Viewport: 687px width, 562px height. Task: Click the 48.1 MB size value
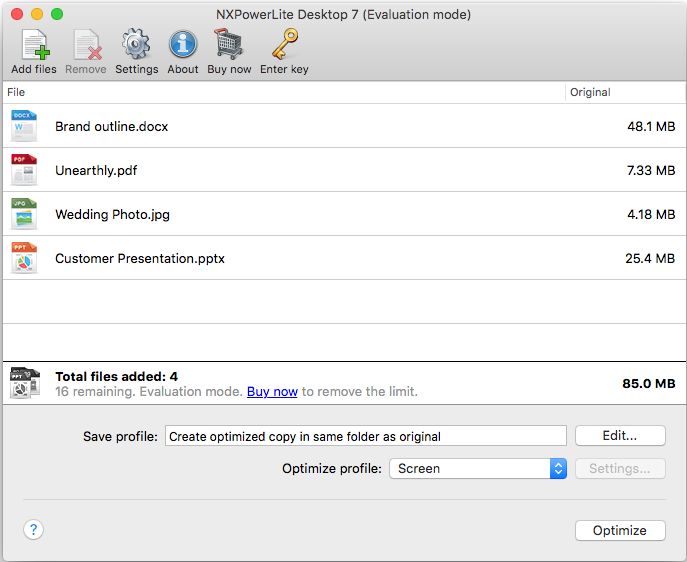pyautogui.click(x=651, y=127)
